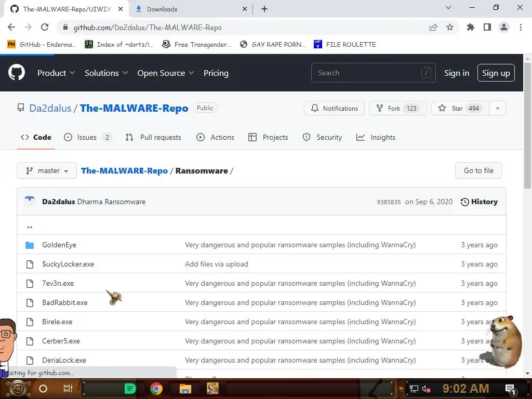Open the Da2dalus owner link
This screenshot has height=399, width=532.
point(50,108)
